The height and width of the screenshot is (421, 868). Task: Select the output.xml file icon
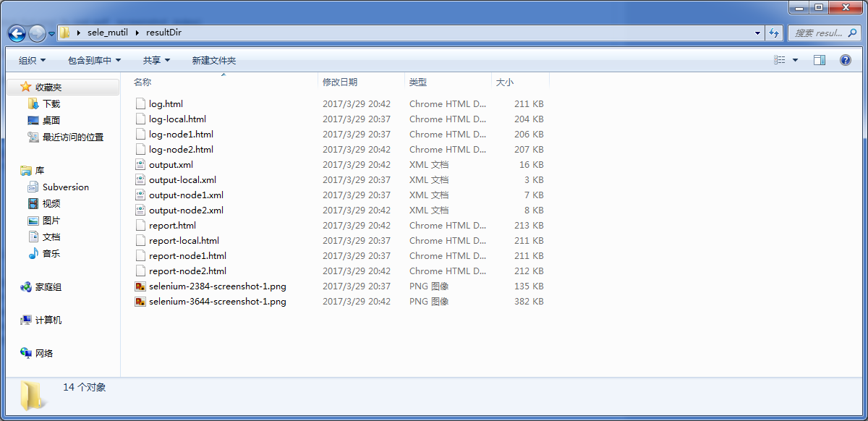tap(140, 165)
